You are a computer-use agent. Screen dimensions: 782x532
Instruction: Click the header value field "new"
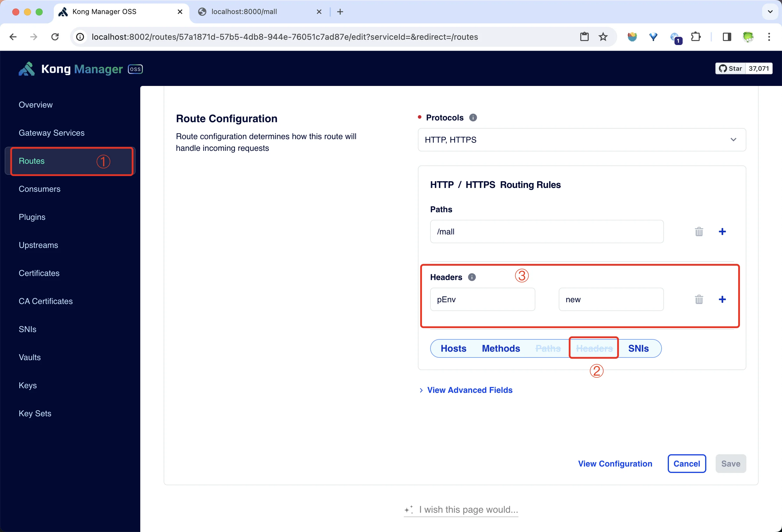[611, 299]
